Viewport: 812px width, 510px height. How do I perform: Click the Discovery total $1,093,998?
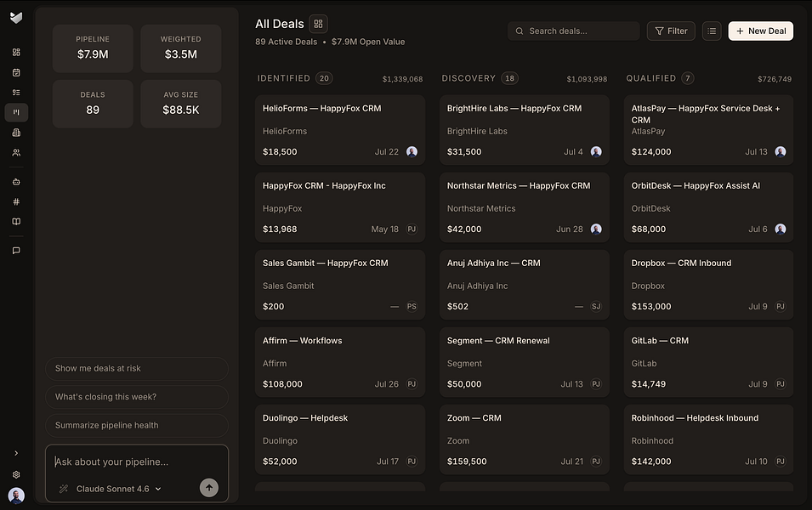tap(587, 79)
